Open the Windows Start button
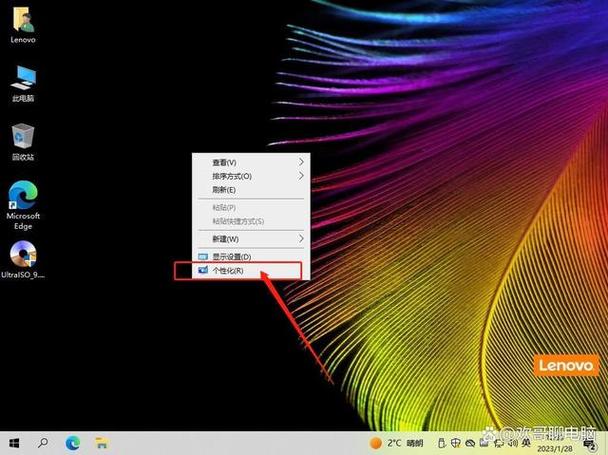The image size is (608, 455). click(x=14, y=443)
